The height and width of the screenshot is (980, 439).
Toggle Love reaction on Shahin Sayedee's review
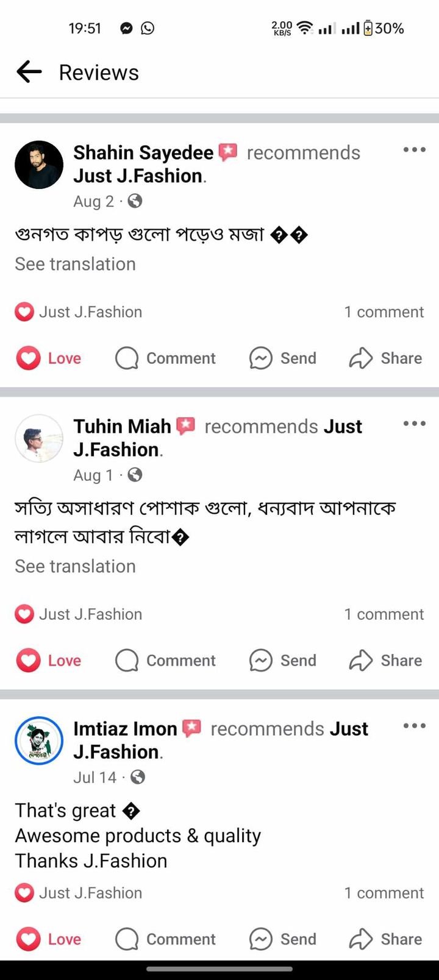click(49, 358)
